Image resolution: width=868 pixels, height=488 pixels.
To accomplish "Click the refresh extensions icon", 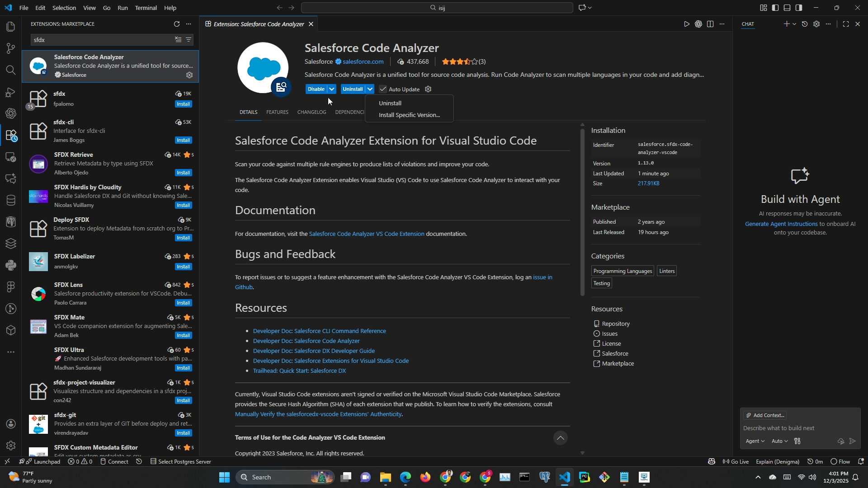I will (x=177, y=24).
